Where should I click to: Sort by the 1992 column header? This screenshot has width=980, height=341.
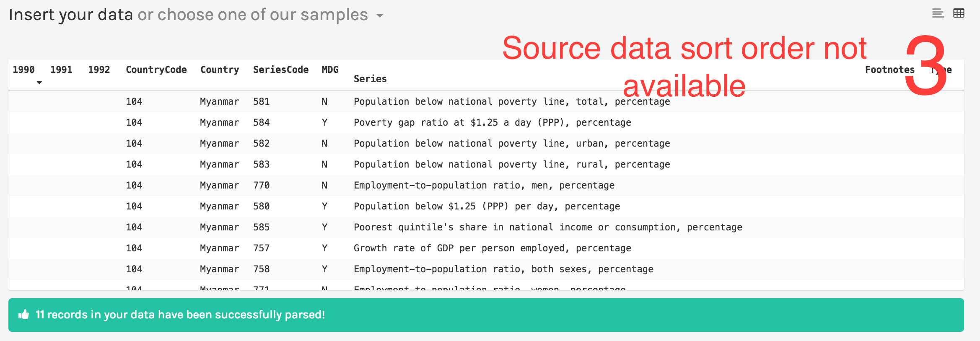(99, 70)
